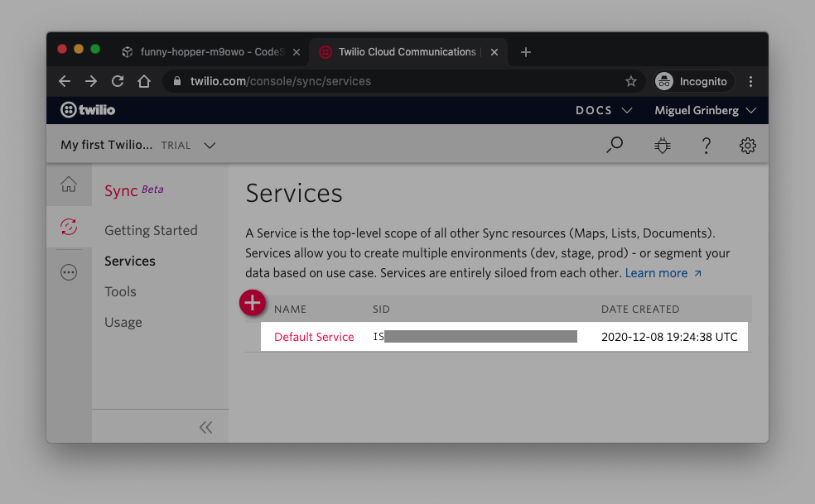Open Getting Started in Sync menu

(x=151, y=230)
